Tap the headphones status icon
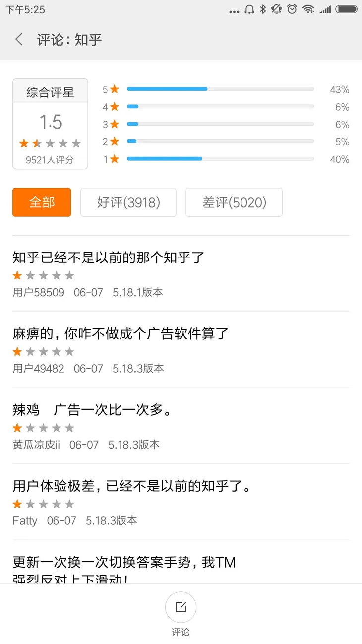Viewport: 362px width, 644px height. [x=249, y=9]
